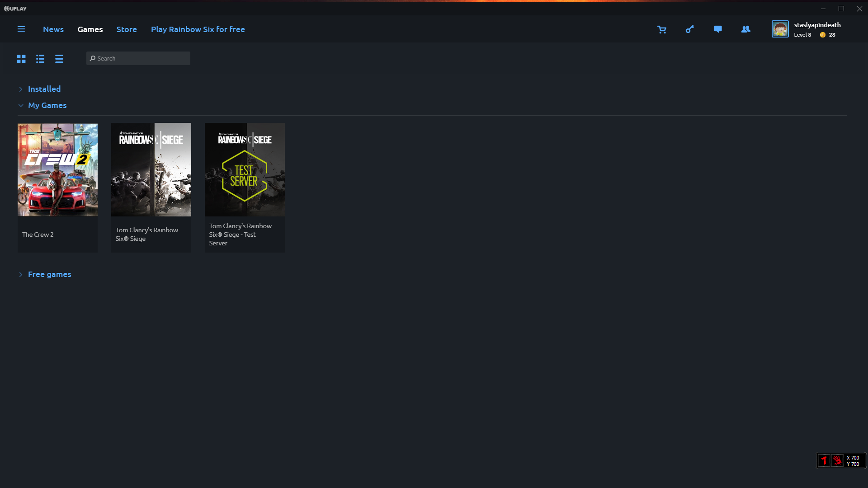868x488 pixels.
Task: Switch to detailed list view
Action: pos(40,59)
